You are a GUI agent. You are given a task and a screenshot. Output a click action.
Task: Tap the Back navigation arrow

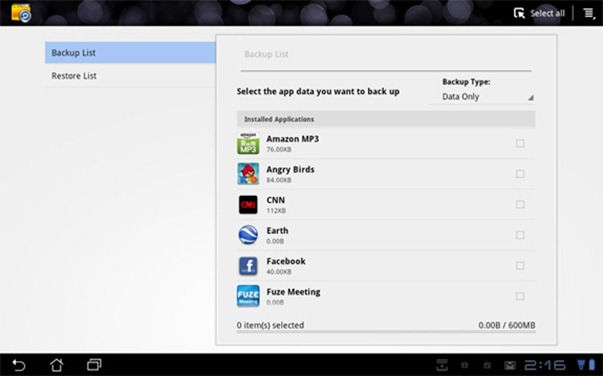pos(19,365)
